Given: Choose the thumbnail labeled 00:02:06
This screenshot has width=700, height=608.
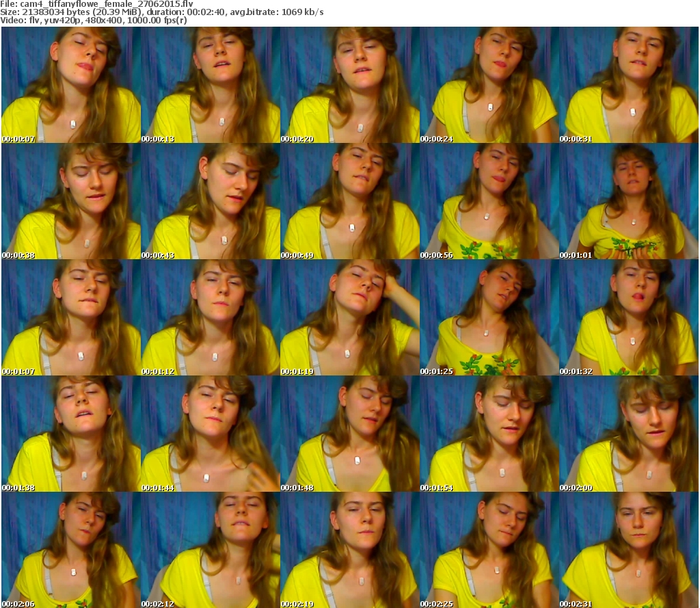Looking at the screenshot, I should point(71,550).
